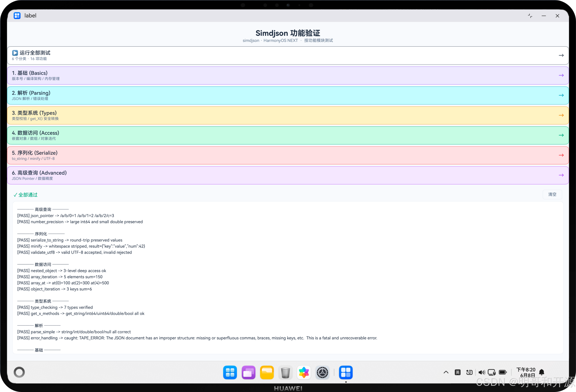Image resolution: width=576 pixels, height=392 pixels.
Task: Run all tests with 运行全部测试 card
Action: (288, 55)
